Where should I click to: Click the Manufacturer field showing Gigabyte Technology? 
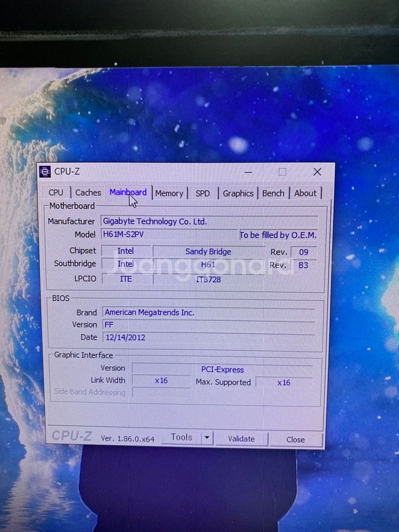click(x=209, y=221)
